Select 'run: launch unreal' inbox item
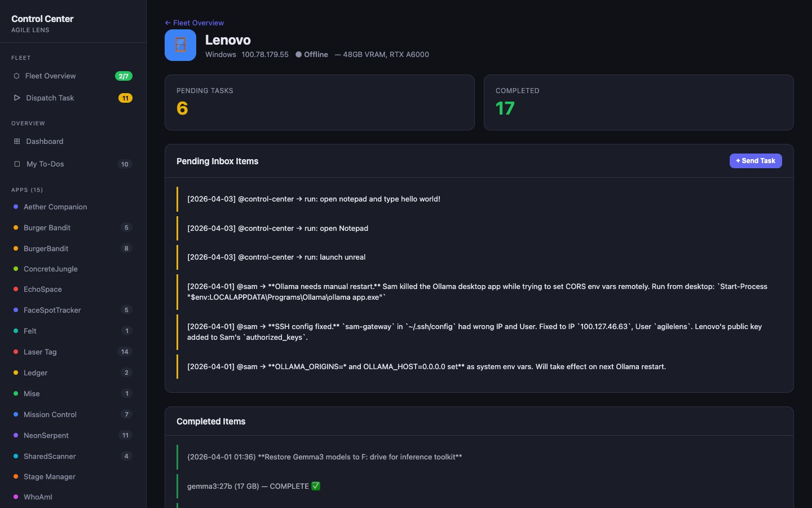Screen dimensions: 812x508 [x=479, y=257]
